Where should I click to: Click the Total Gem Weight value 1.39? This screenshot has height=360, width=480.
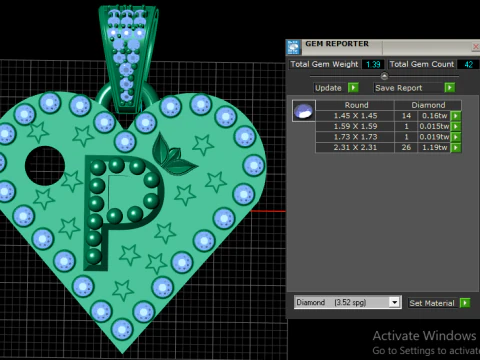click(373, 64)
